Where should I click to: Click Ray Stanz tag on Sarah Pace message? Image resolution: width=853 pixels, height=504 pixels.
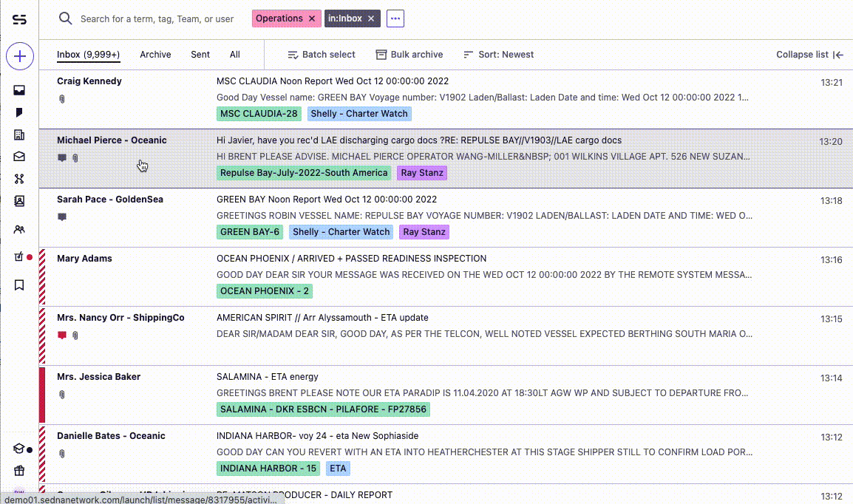click(x=424, y=232)
